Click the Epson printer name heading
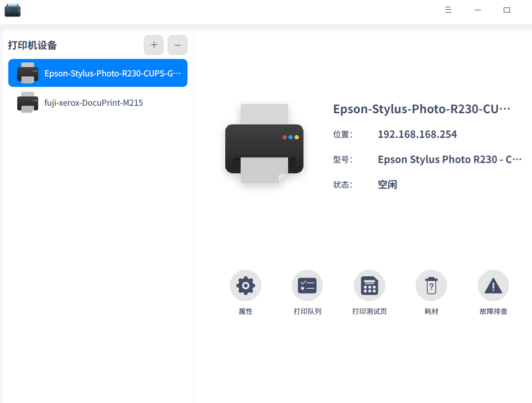532x403 pixels. tap(422, 109)
